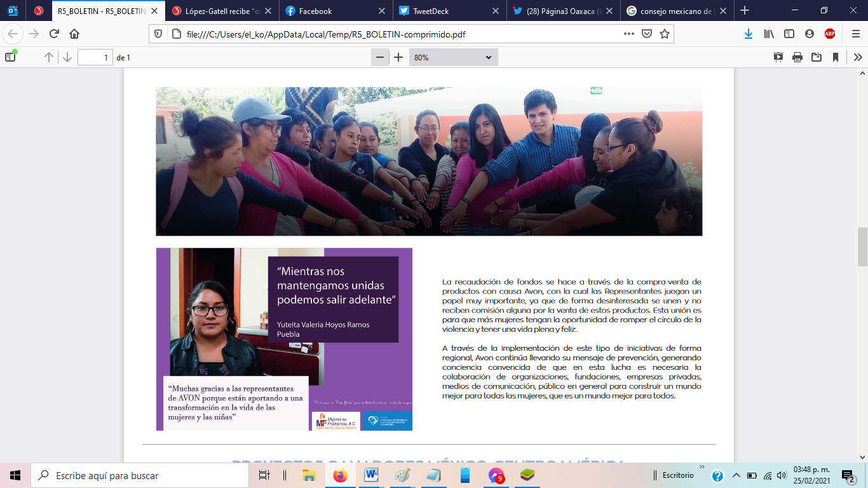Close the R5_BOLETIN tab
Image resolution: width=868 pixels, height=488 pixels.
[x=154, y=11]
